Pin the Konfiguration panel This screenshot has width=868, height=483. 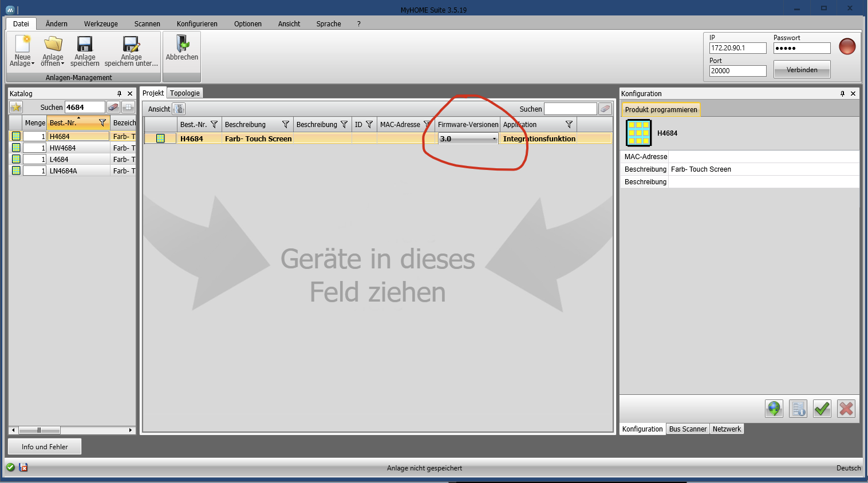tap(842, 94)
